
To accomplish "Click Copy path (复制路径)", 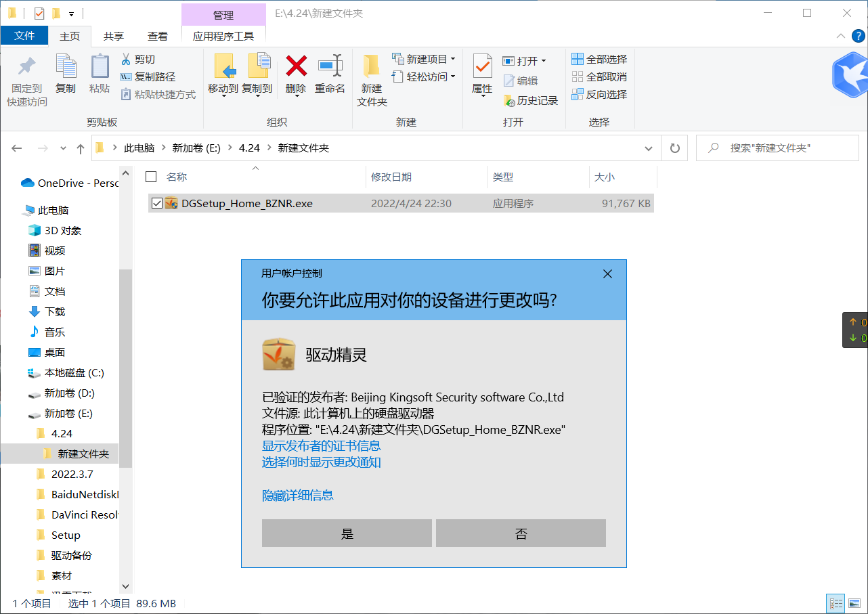I will tap(148, 77).
